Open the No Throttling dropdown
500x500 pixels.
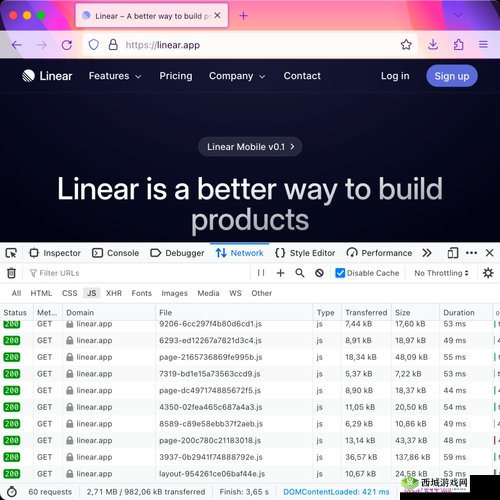tap(441, 273)
